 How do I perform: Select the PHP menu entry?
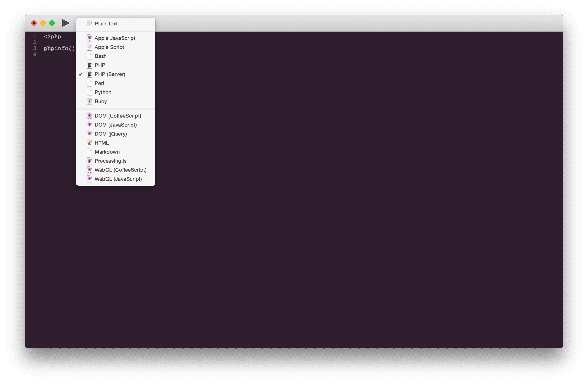(116, 65)
